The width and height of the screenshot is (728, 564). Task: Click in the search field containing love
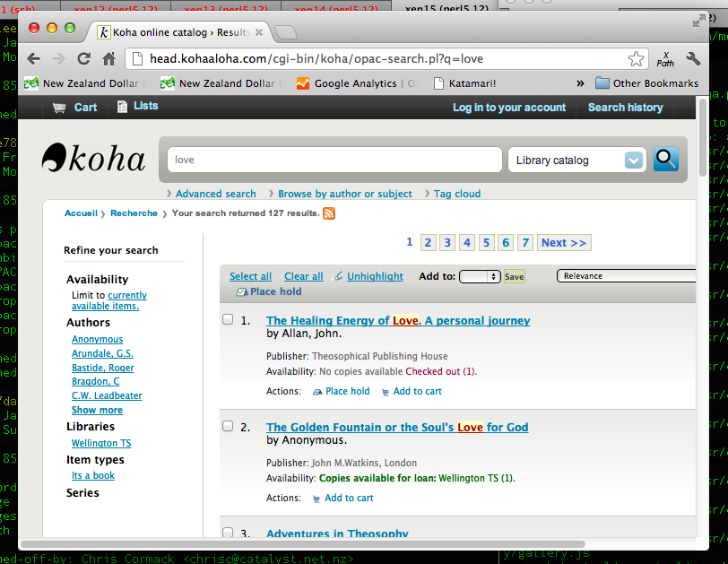coord(334,160)
